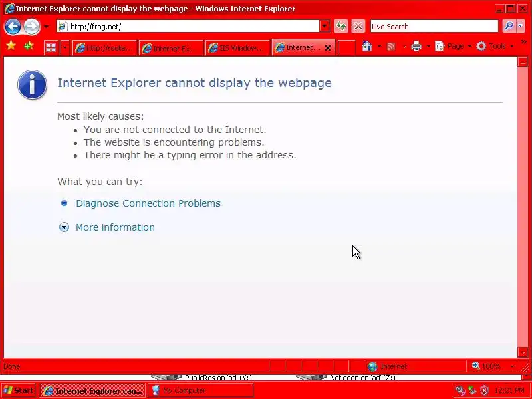
Task: Open Favorites Center with the star icon
Action: pos(11,45)
